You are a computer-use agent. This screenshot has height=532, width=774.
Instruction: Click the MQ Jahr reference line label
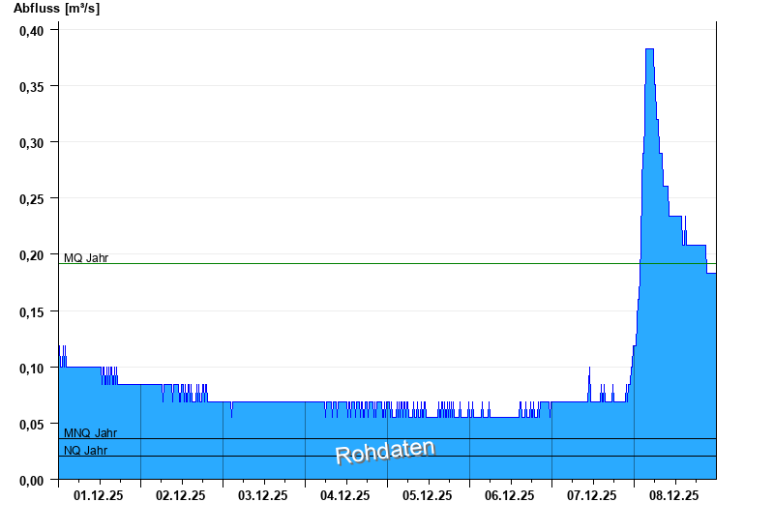(x=86, y=258)
